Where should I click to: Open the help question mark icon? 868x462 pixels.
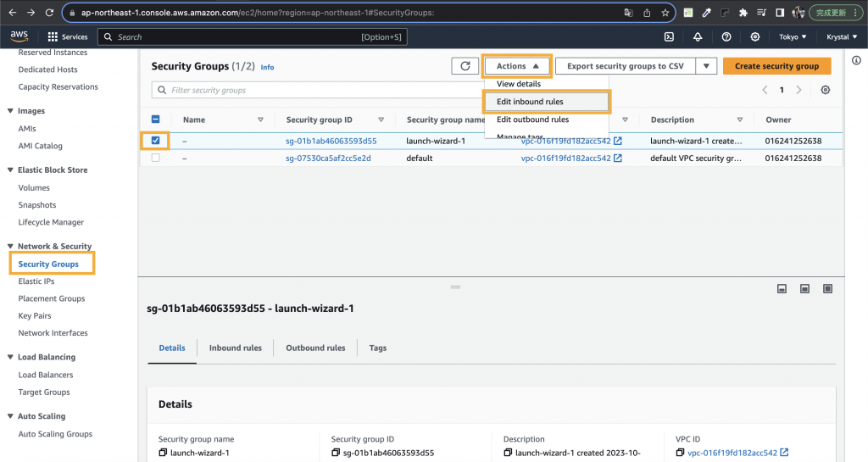click(726, 36)
